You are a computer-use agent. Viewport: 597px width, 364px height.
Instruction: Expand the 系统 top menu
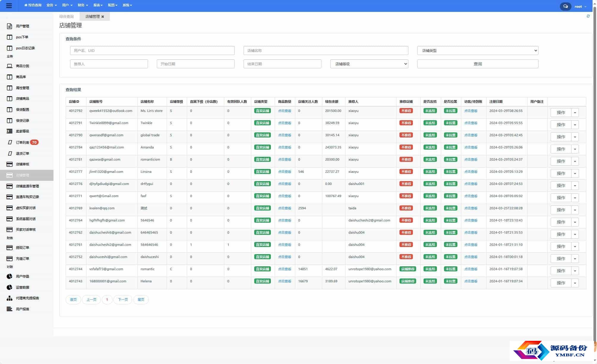pos(127,5)
